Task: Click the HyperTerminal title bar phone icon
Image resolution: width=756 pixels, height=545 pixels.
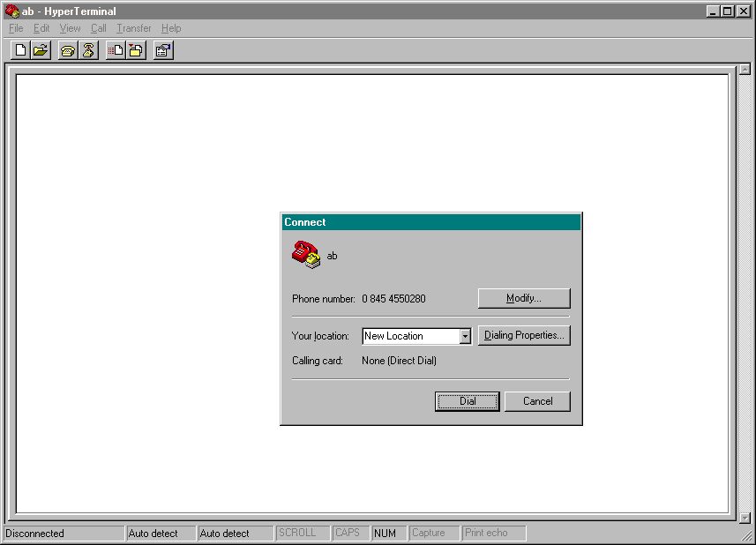Action: click(x=12, y=11)
